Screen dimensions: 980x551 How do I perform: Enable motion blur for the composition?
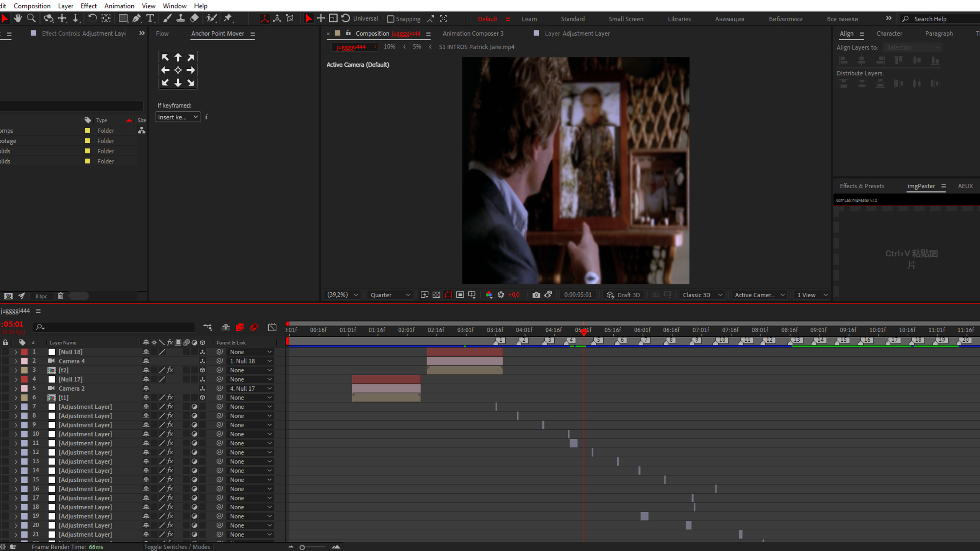(254, 328)
